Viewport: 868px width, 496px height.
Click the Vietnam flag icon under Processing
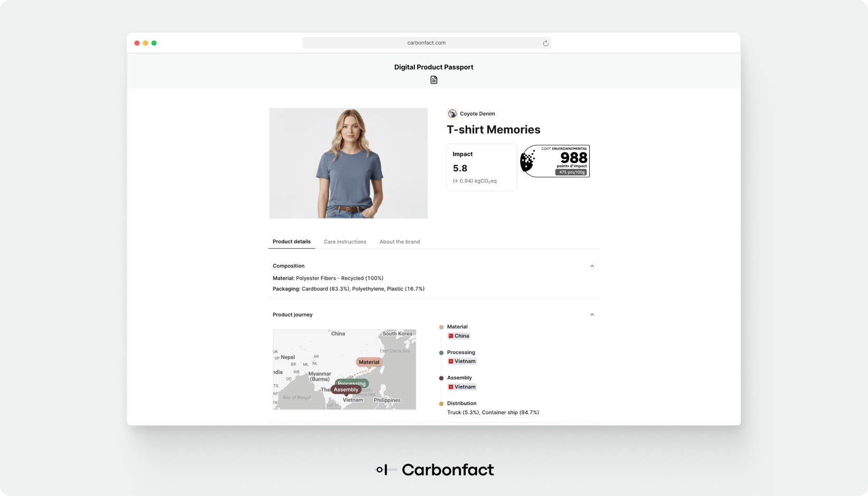[451, 361]
